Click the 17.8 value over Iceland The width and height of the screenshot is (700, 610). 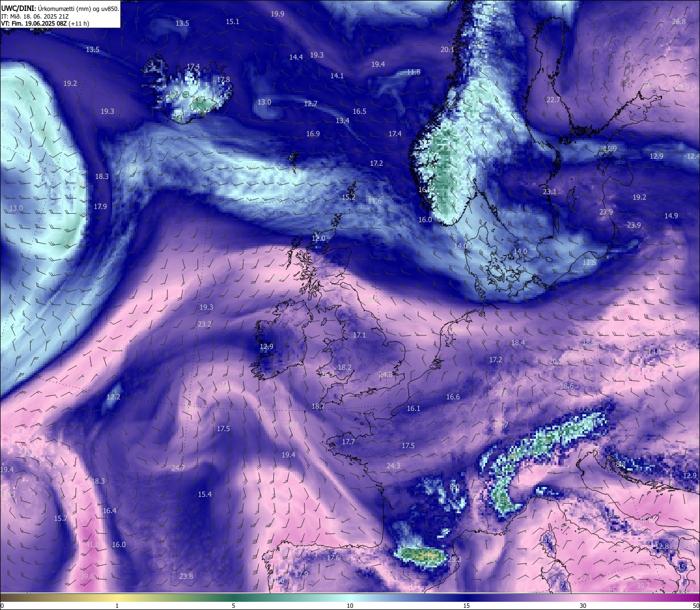coord(223,79)
